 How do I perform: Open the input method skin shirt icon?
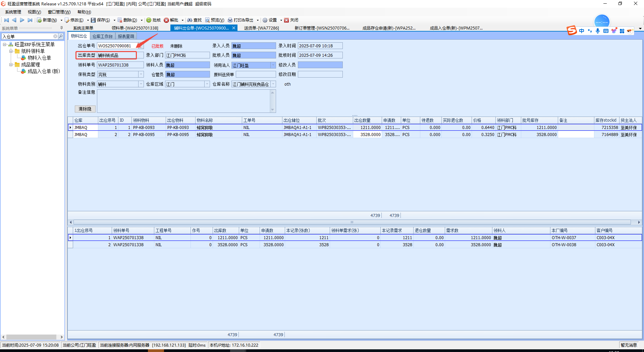click(x=614, y=31)
